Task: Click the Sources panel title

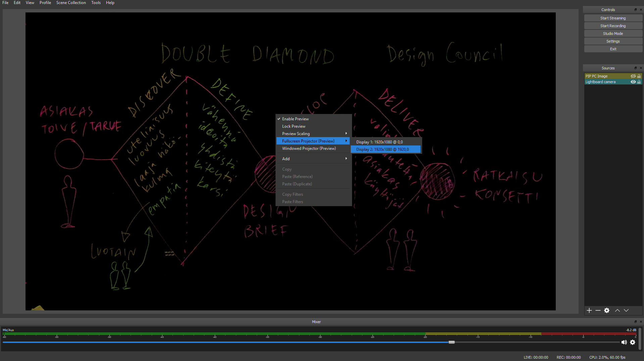Action: (x=608, y=68)
